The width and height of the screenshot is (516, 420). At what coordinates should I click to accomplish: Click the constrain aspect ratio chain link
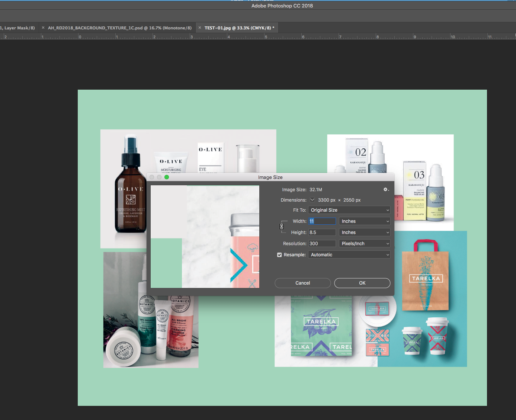[282, 226]
